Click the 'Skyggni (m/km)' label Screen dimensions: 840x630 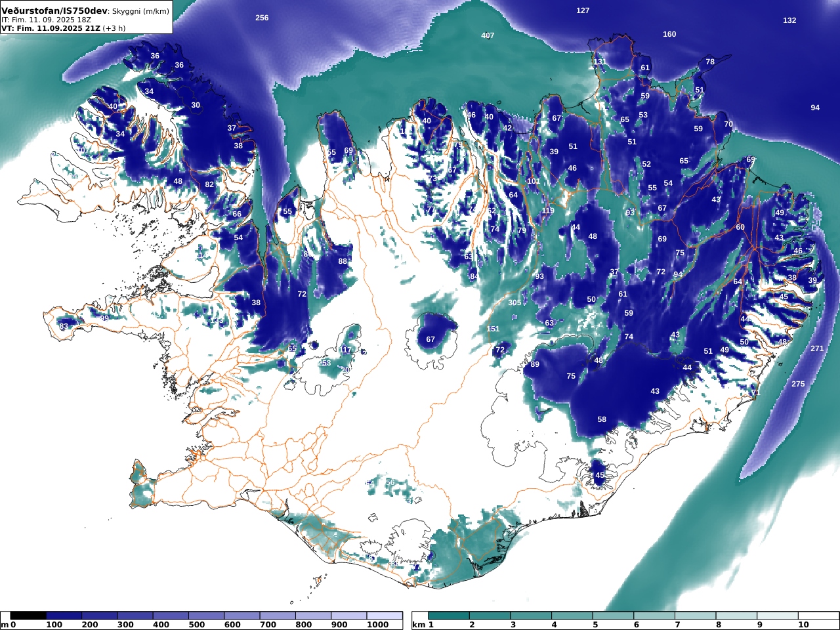click(x=140, y=12)
